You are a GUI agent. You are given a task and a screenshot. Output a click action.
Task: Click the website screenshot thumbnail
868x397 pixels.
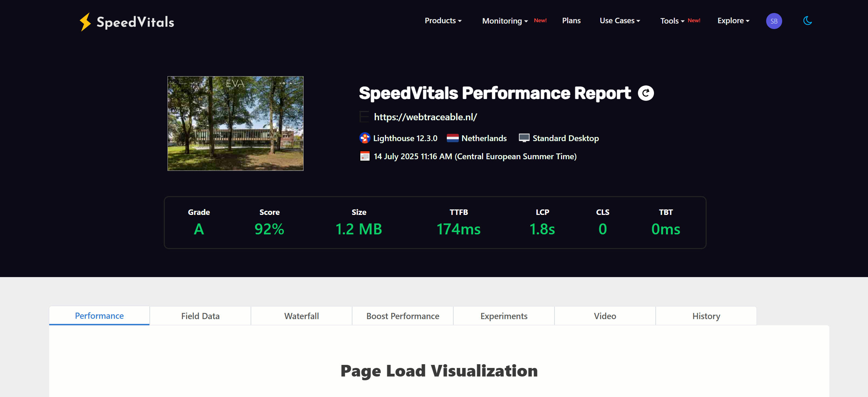click(x=236, y=123)
